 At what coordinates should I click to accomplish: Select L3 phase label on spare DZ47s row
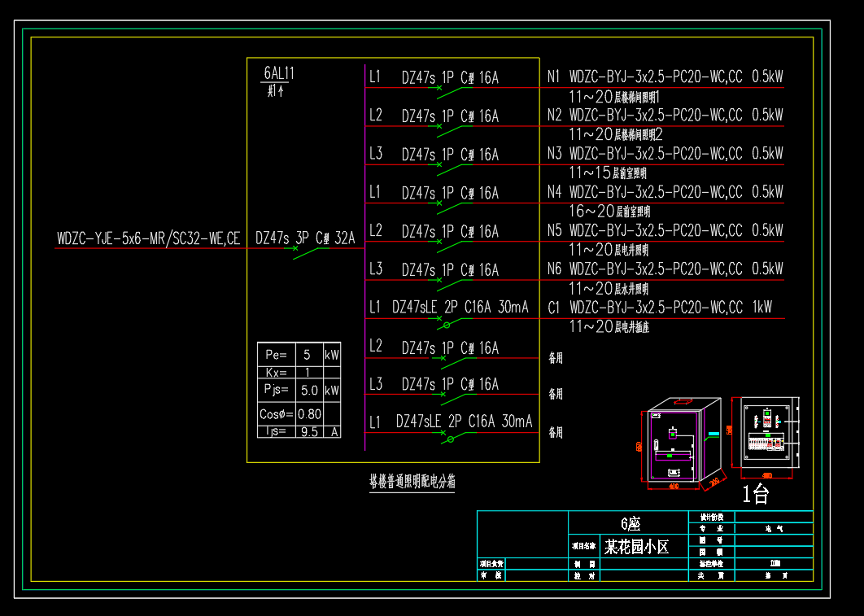(x=376, y=383)
